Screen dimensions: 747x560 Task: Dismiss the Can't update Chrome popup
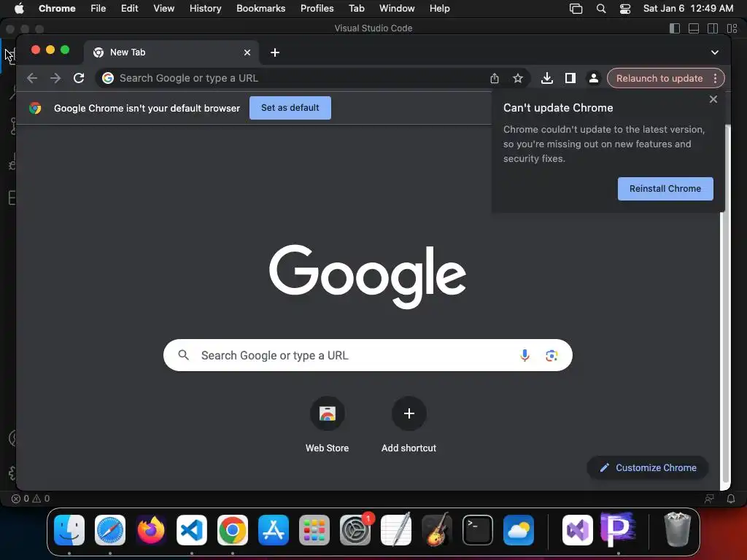[713, 99]
